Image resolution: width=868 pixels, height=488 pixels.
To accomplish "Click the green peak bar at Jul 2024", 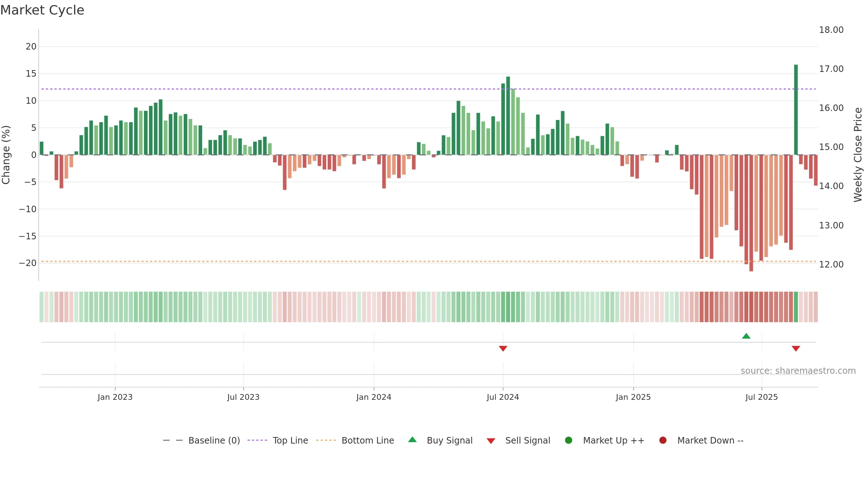I will 508,116.
